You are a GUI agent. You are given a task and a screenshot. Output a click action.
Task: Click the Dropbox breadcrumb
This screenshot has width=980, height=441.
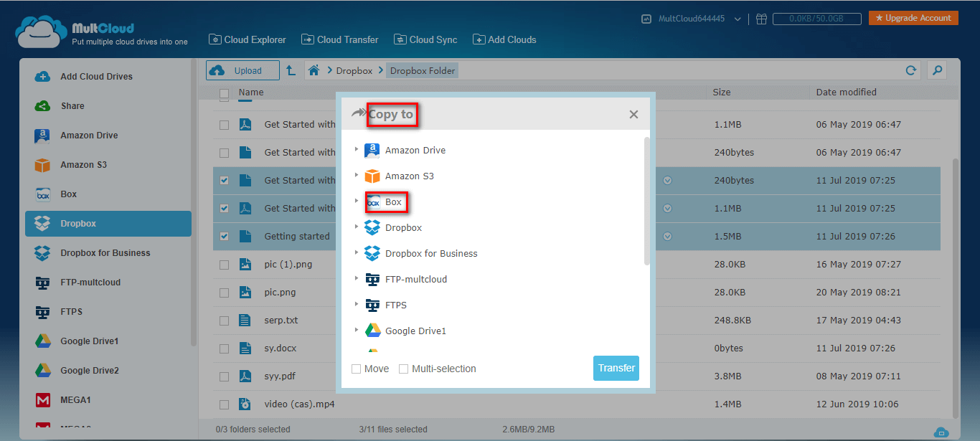354,71
